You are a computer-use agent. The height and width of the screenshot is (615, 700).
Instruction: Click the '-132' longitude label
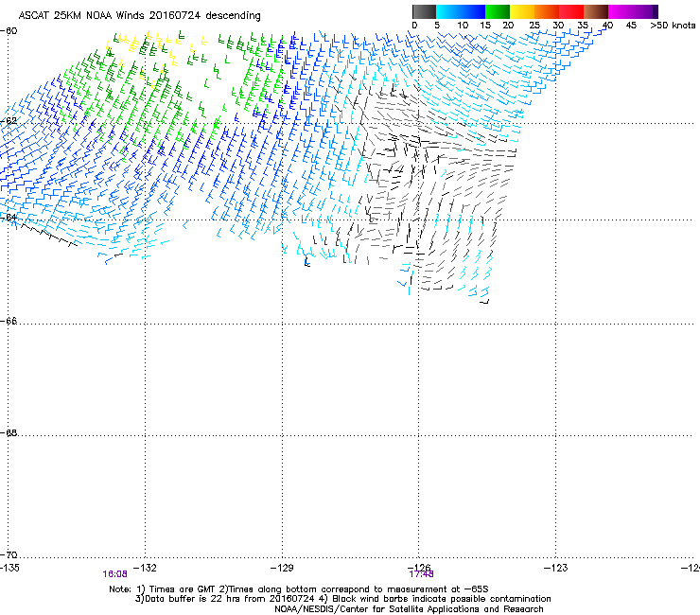145,568
